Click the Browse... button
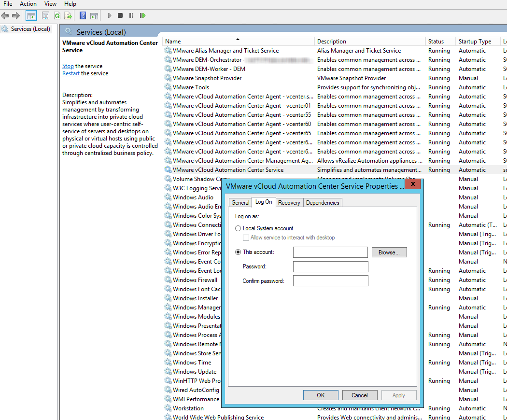Viewport: 507px width, 420px height. [389, 252]
